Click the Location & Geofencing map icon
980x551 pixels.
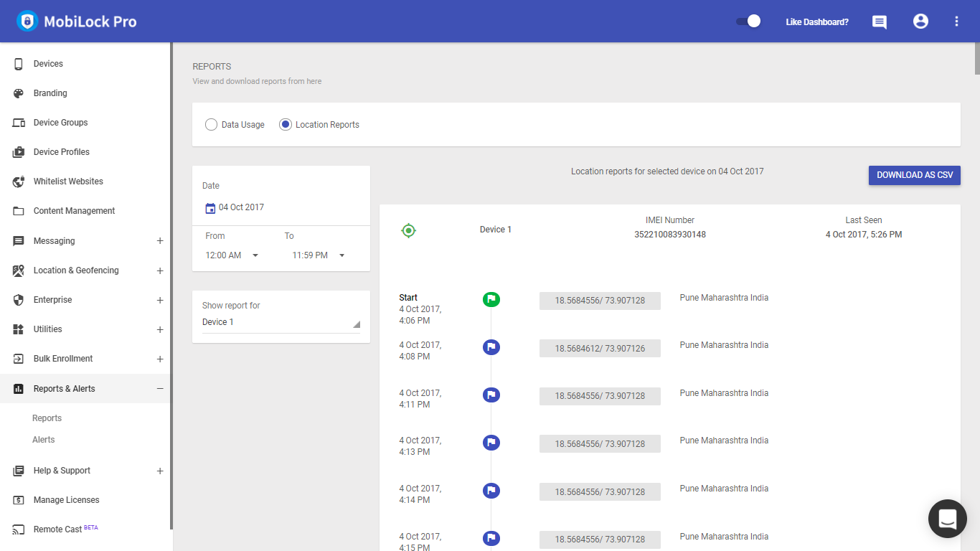point(19,270)
